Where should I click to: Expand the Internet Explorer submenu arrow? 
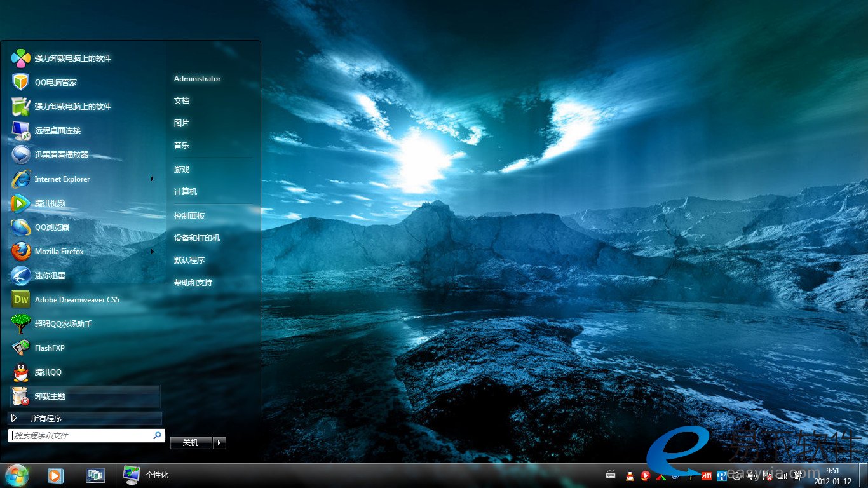[152, 179]
